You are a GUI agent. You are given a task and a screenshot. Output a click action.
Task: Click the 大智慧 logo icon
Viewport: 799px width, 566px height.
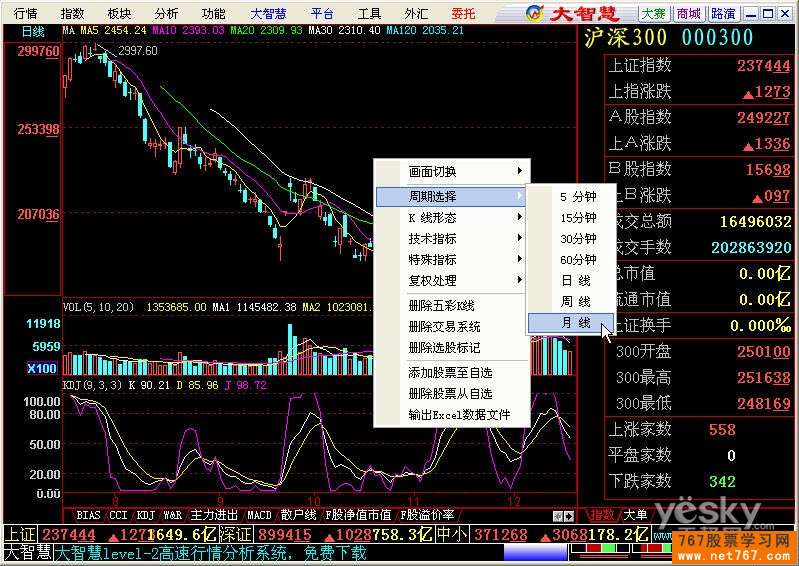tap(535, 14)
